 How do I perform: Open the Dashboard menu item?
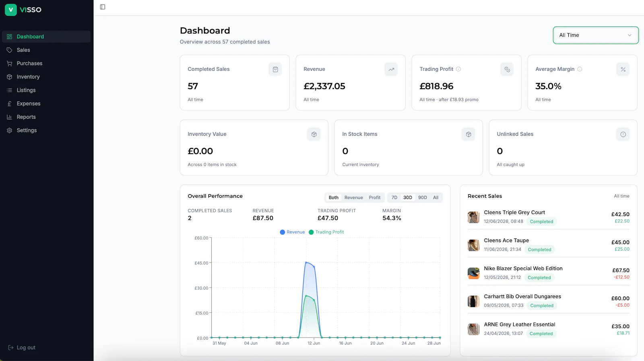(46, 37)
